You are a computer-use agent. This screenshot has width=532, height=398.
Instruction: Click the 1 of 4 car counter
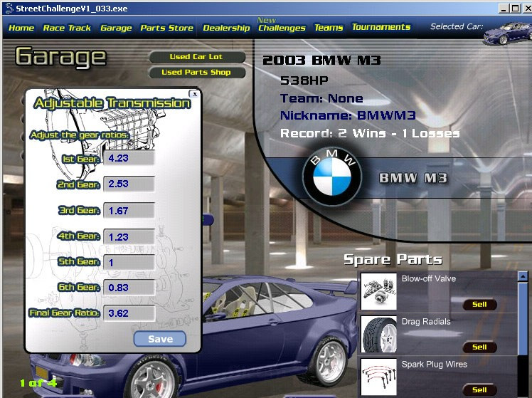(x=38, y=383)
